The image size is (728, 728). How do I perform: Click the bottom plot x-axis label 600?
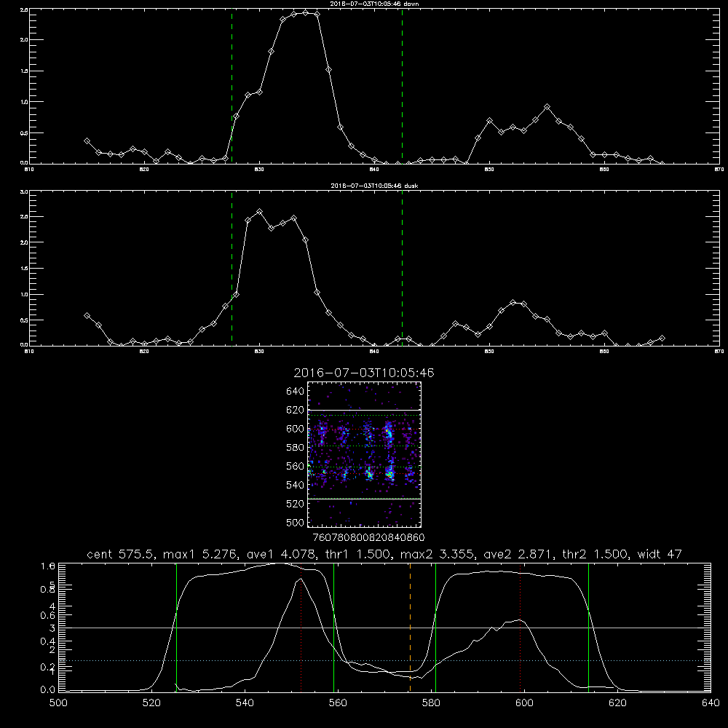[524, 703]
